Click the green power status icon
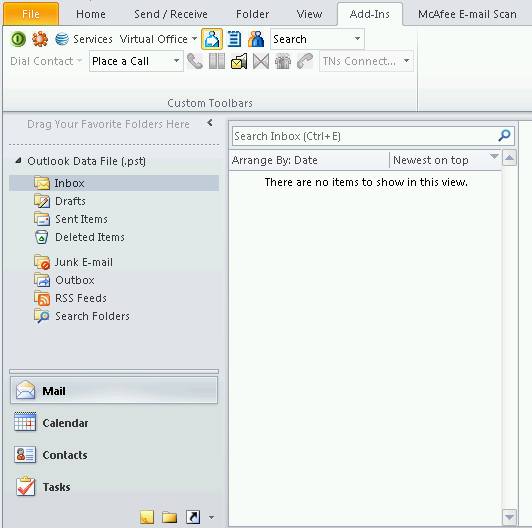 (18, 39)
